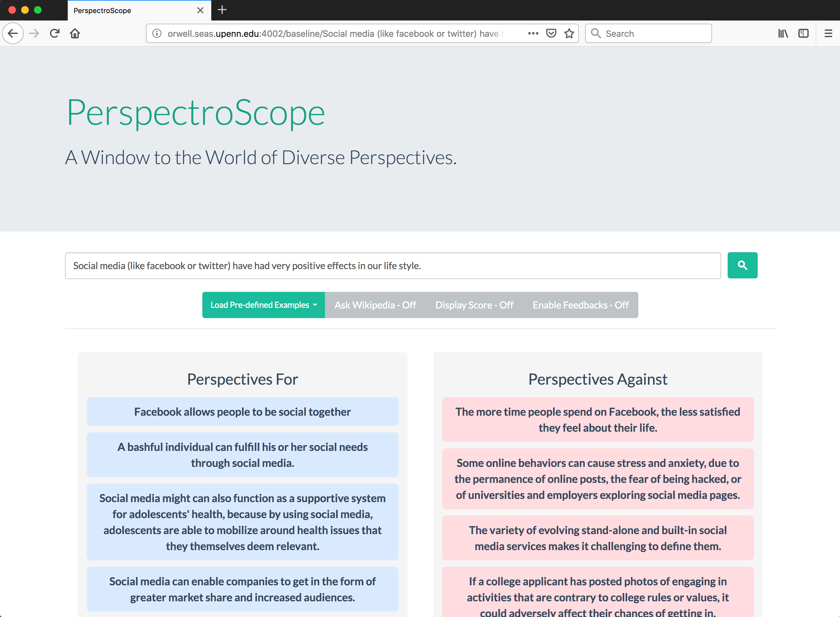
Task: Click 'A Window to the World' subtitle
Action: [261, 157]
